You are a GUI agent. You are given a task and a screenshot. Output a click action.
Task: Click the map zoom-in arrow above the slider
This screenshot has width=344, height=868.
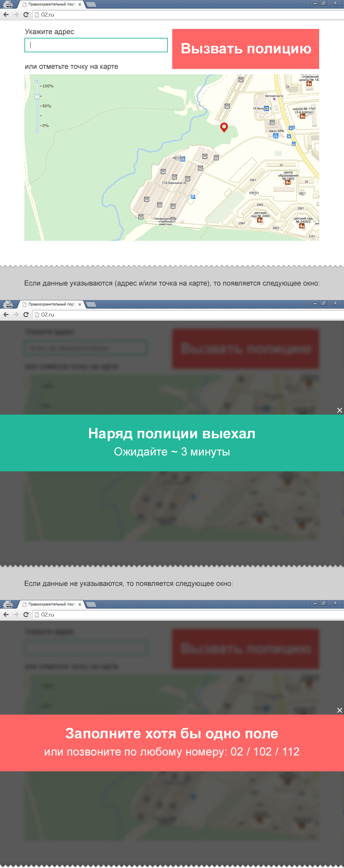pyautogui.click(x=37, y=80)
